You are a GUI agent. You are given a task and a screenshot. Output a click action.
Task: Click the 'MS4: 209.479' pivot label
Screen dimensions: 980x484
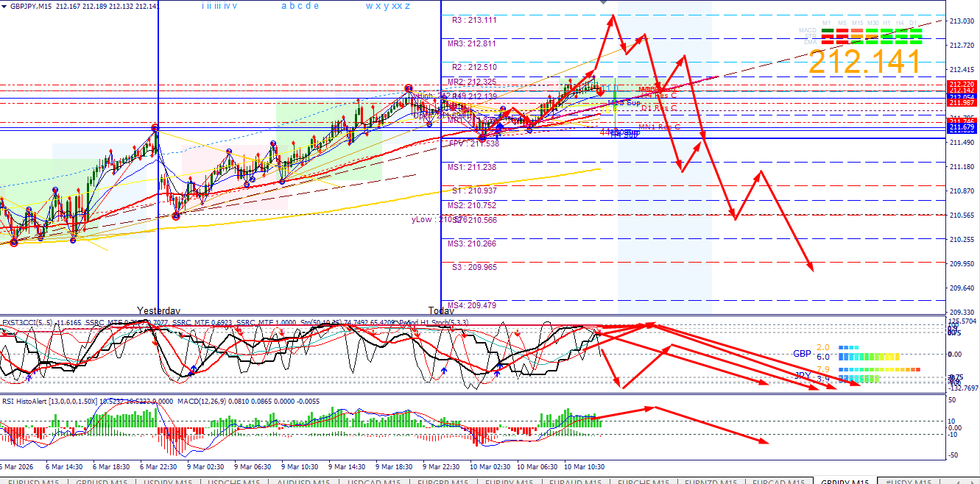coord(472,305)
